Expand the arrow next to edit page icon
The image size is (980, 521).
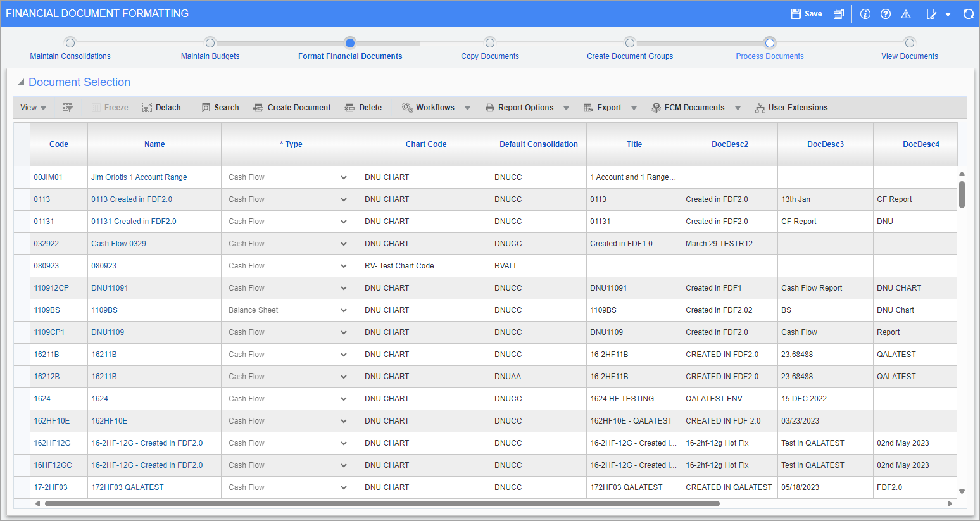[x=948, y=15]
